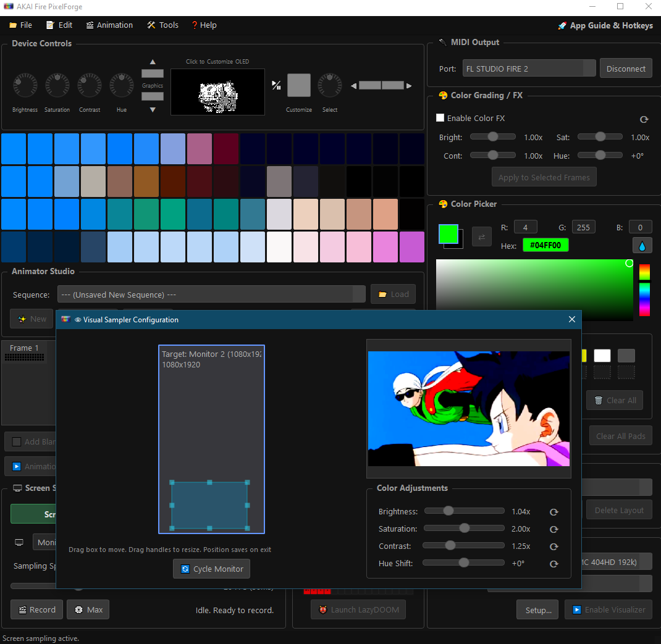Click Apply to Selected Frames
The height and width of the screenshot is (644, 661).
point(544,177)
